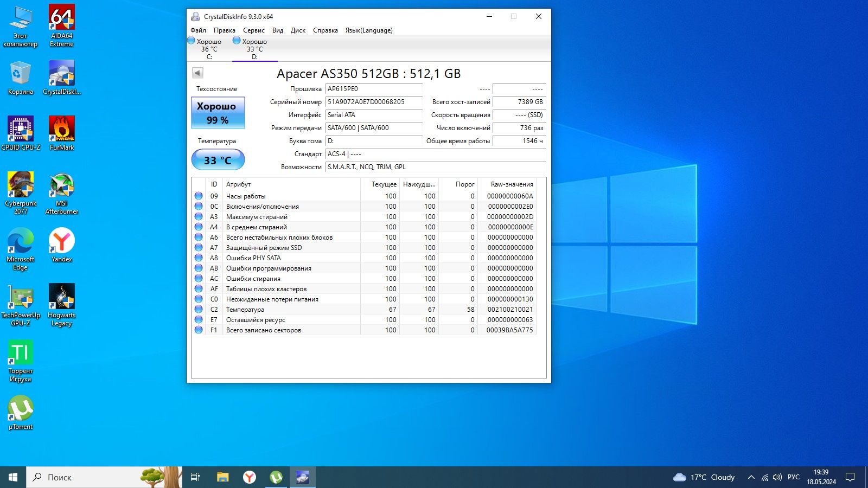The height and width of the screenshot is (488, 868).
Task: Select the Температура attribute row
Action: point(364,310)
